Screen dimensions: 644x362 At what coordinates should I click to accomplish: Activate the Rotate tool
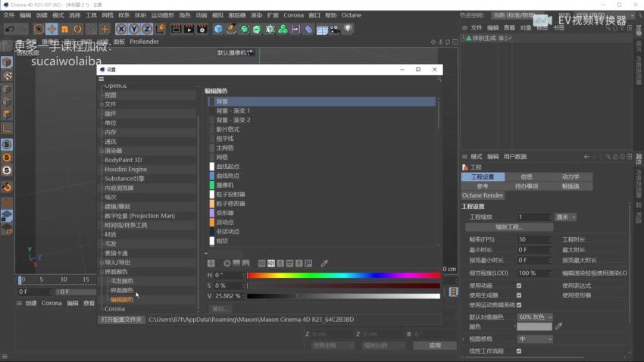coord(77,29)
